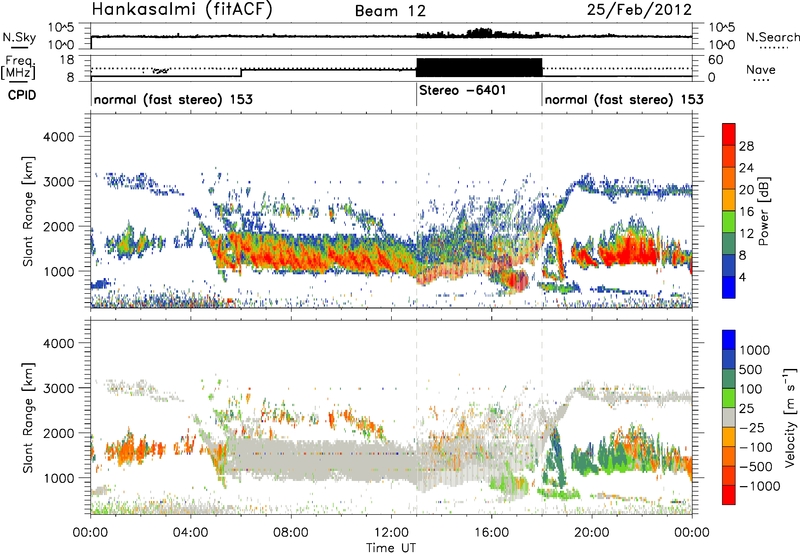Pick the gray -25 to 25 Velocity segment
Viewport: 800px width, 554px height.
coord(729,417)
